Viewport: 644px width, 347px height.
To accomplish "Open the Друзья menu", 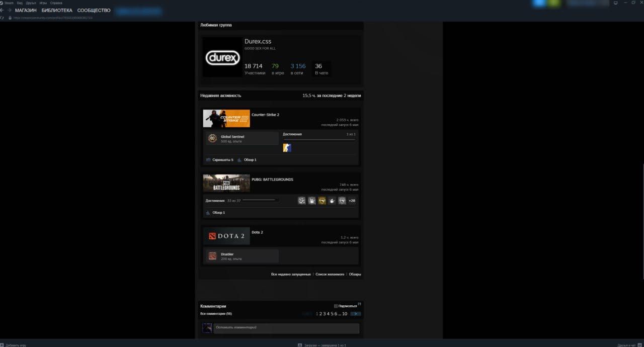I will coord(31,3).
